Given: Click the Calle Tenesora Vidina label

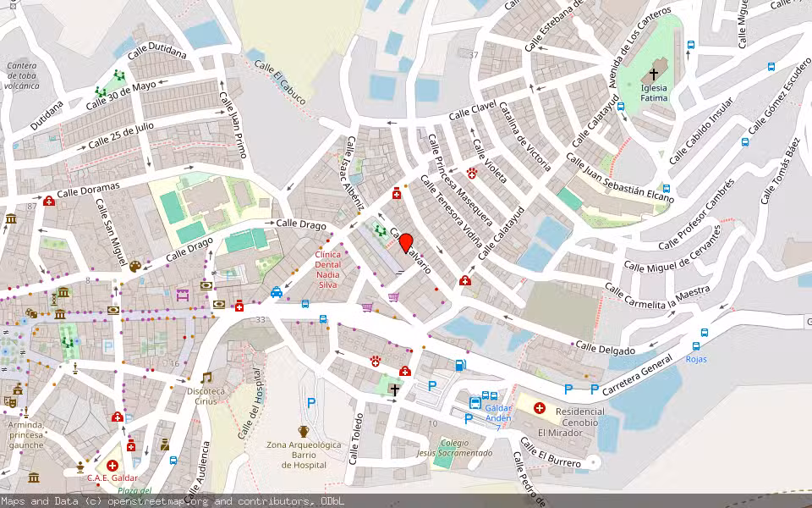Looking at the screenshot, I should coord(452,211).
